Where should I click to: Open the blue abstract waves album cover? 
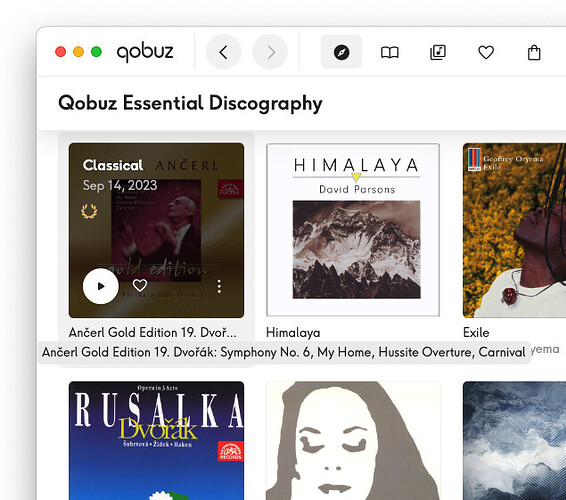(x=514, y=440)
